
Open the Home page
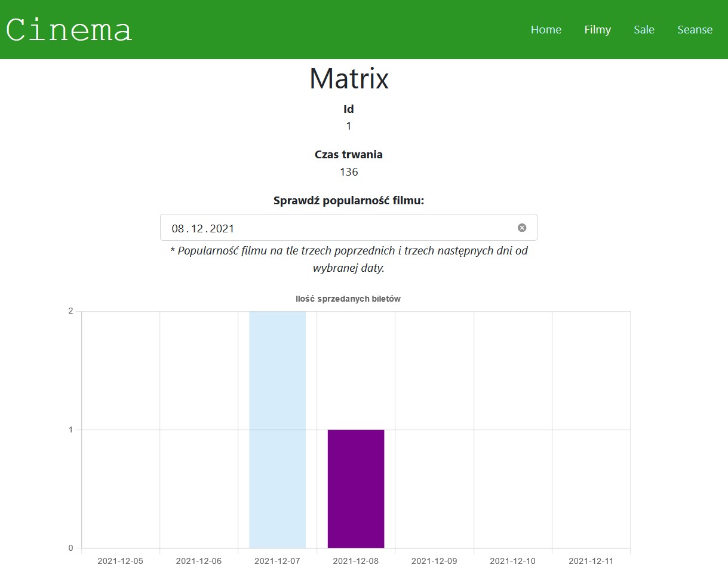[545, 29]
